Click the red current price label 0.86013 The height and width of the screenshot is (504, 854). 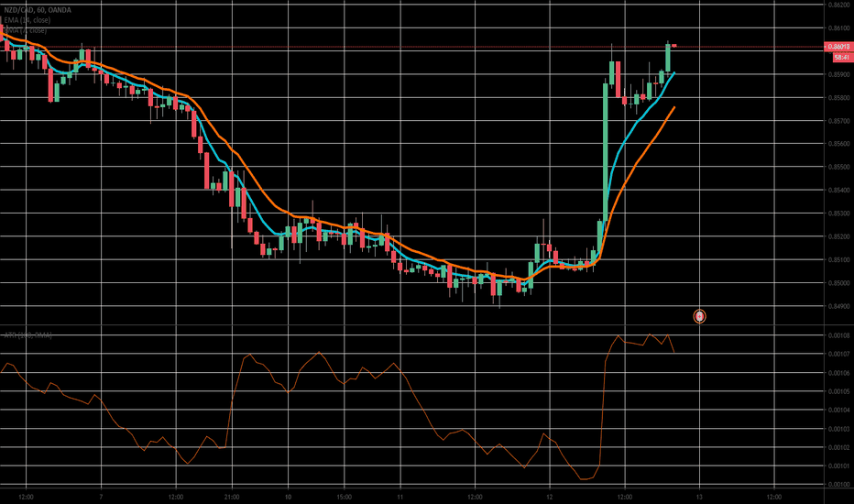pos(838,47)
